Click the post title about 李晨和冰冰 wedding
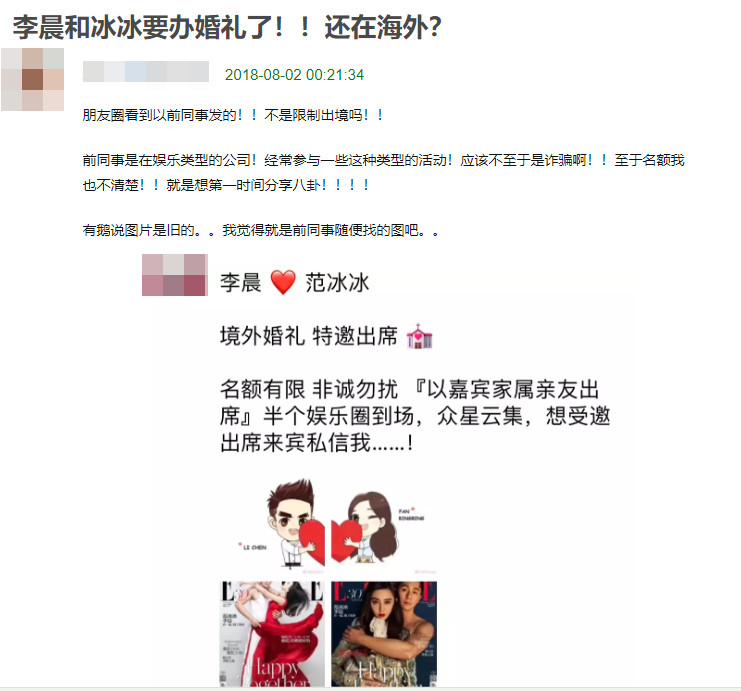 click(x=227, y=27)
